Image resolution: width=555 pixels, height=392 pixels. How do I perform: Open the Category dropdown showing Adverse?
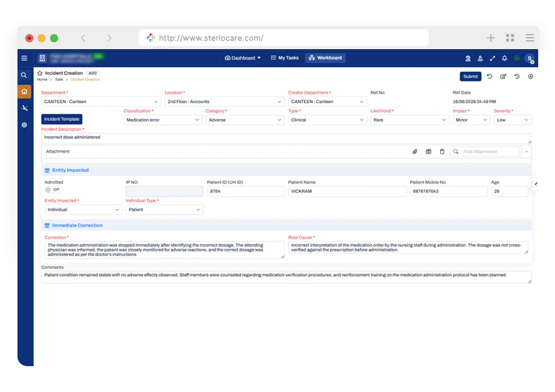pos(245,120)
